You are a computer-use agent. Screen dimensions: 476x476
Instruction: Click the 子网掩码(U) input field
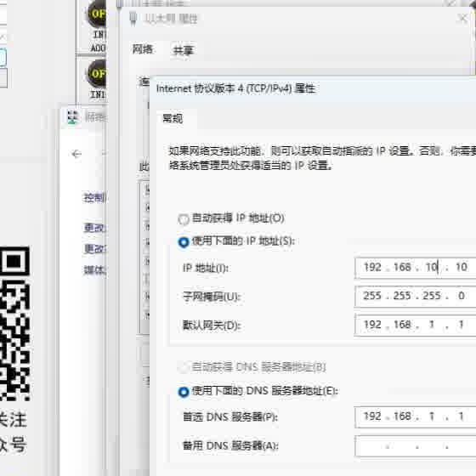(415, 297)
